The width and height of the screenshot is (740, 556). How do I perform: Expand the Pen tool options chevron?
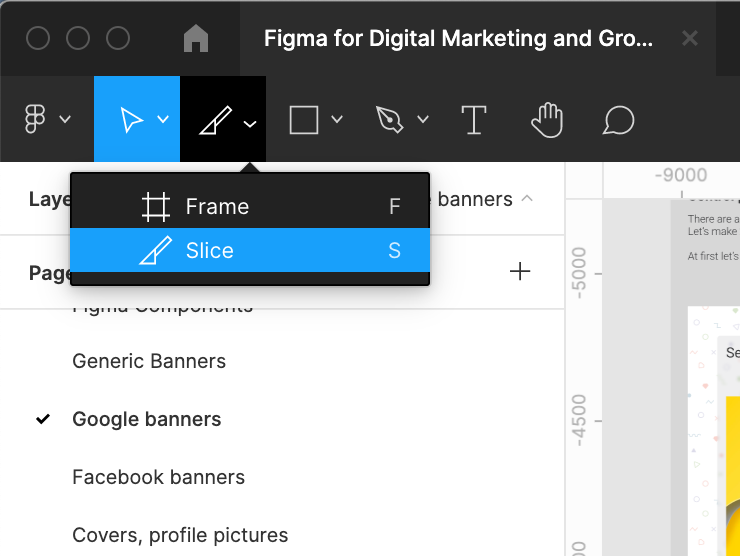423,119
